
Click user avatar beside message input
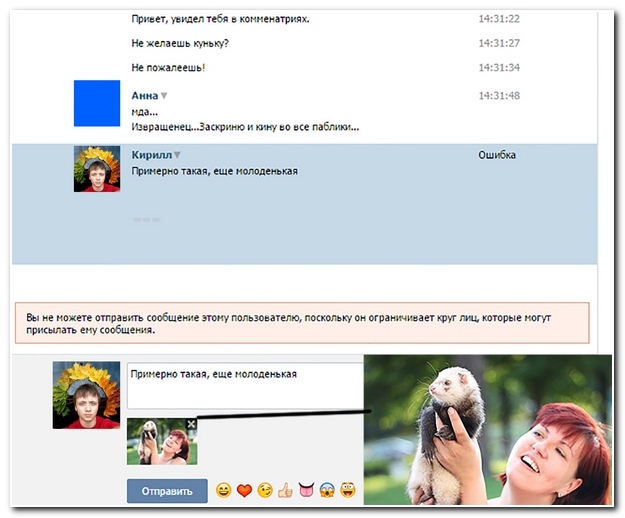point(86,395)
